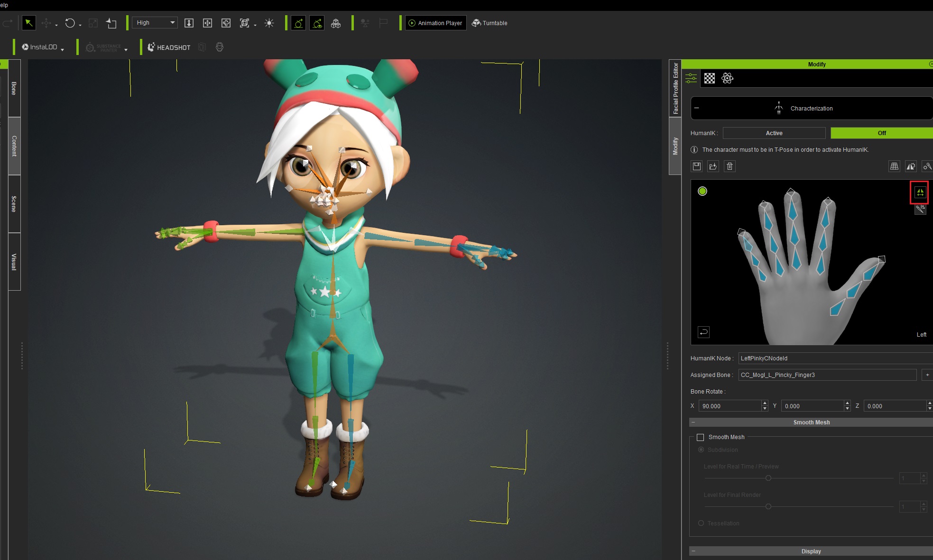Click the grid floor icon
Viewport: 933px width, 560px height.
coord(894,166)
